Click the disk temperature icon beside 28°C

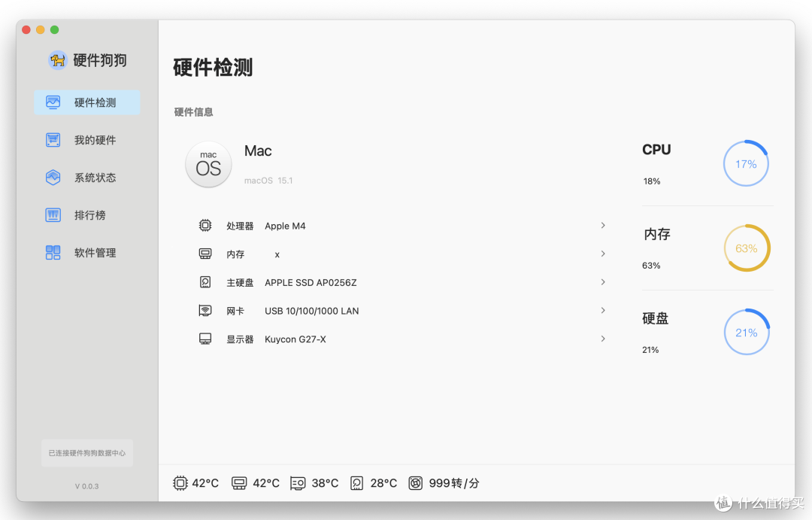click(x=357, y=483)
